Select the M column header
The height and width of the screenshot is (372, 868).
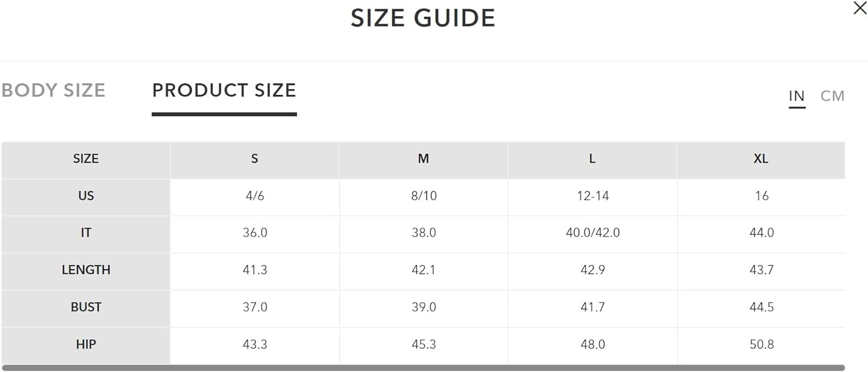pos(424,159)
